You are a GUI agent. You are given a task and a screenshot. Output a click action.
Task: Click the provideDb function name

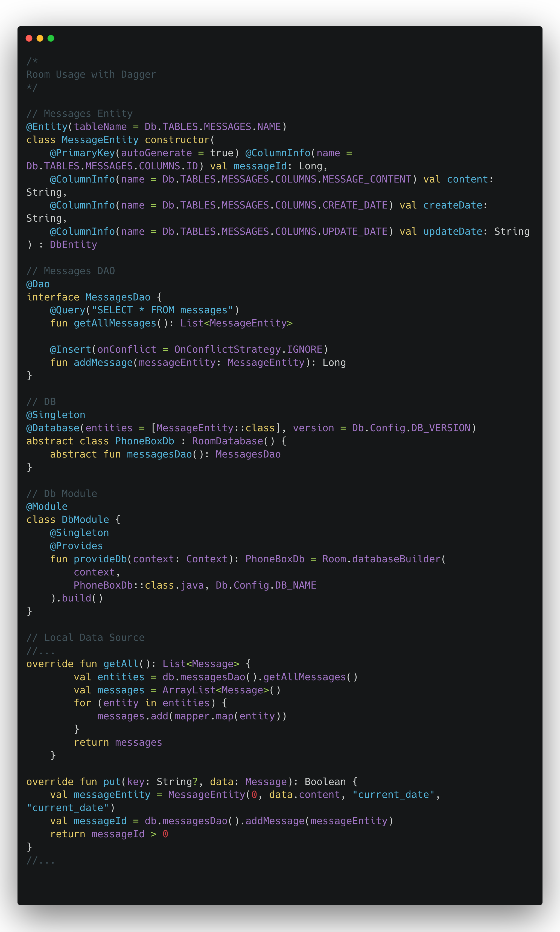(x=100, y=559)
